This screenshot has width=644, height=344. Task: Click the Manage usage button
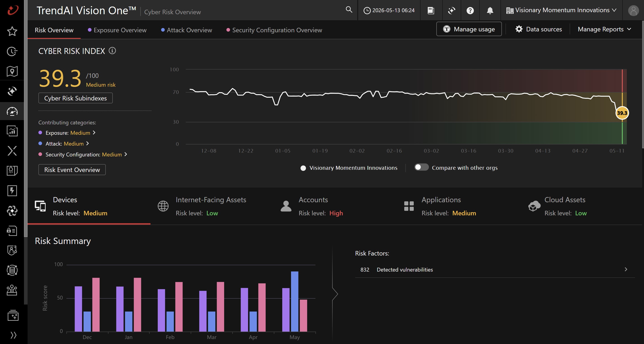pos(469,29)
